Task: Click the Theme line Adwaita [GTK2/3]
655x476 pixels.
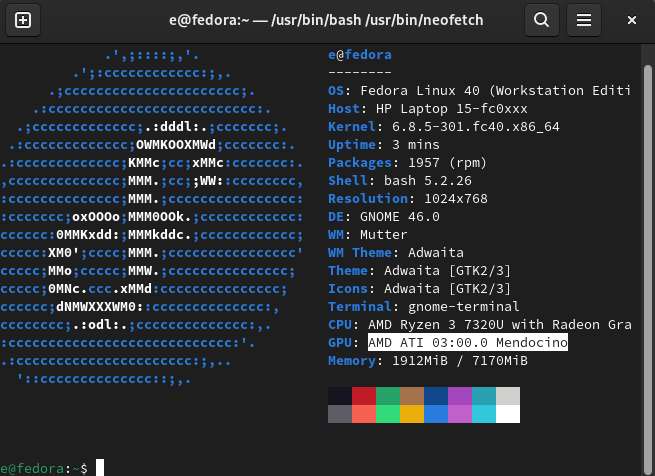Action: pyautogui.click(x=419, y=270)
